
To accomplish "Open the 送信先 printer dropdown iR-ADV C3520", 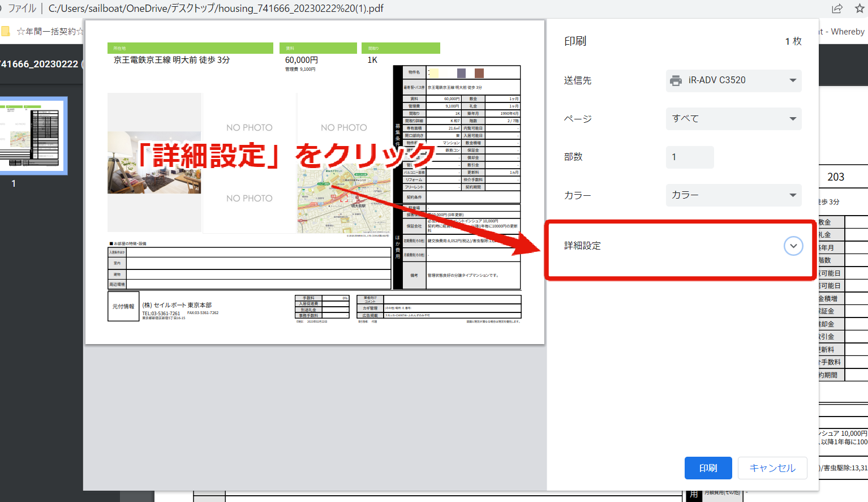I will [734, 80].
